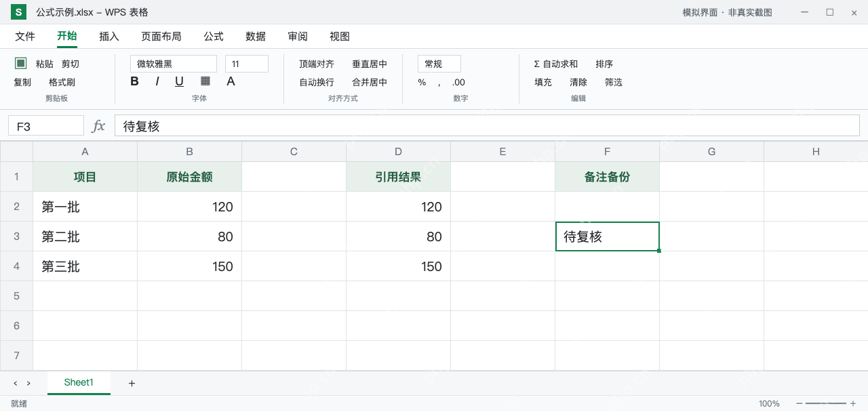Click the 清除 clear button
Screen dimensions: 868x412
[x=578, y=82]
